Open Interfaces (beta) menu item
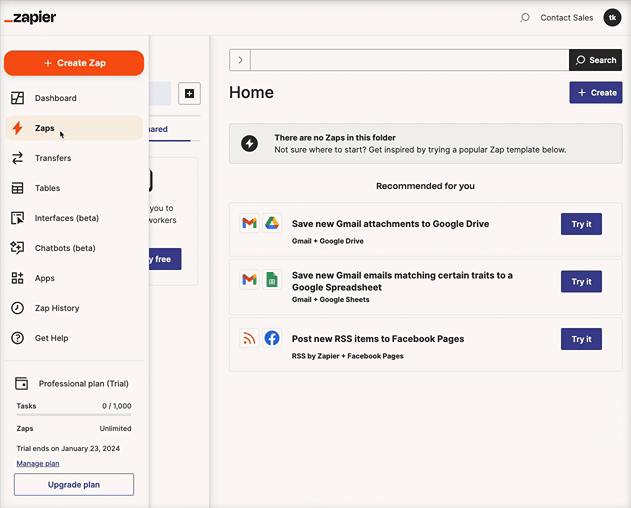 pos(74,218)
